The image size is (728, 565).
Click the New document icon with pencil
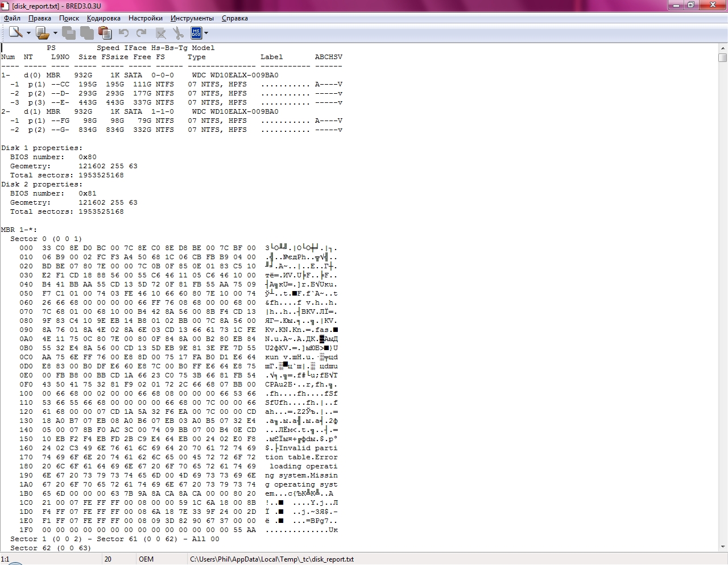tap(16, 33)
